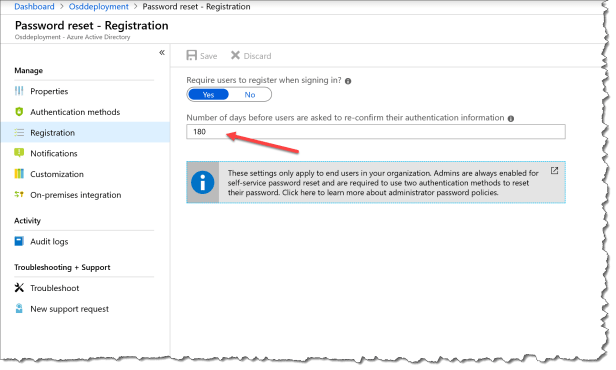Click the Save floppy disk icon
The image size is (616, 370).
[x=191, y=55]
